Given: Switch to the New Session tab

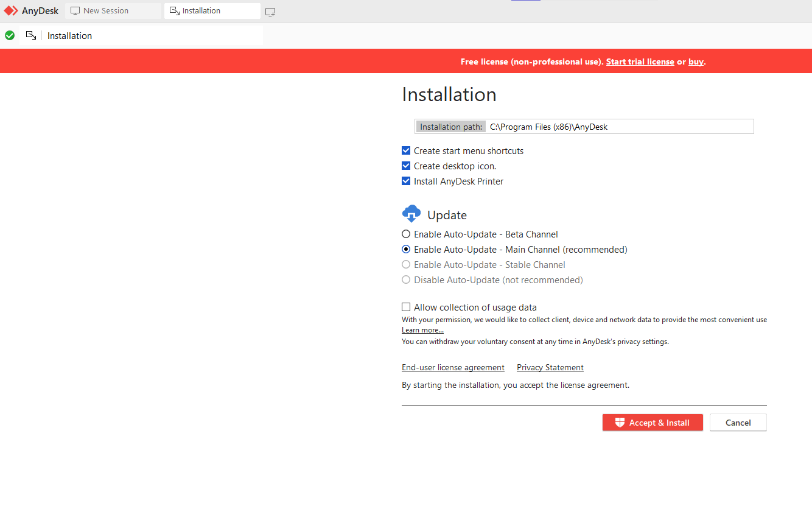Looking at the screenshot, I should tap(113, 11).
